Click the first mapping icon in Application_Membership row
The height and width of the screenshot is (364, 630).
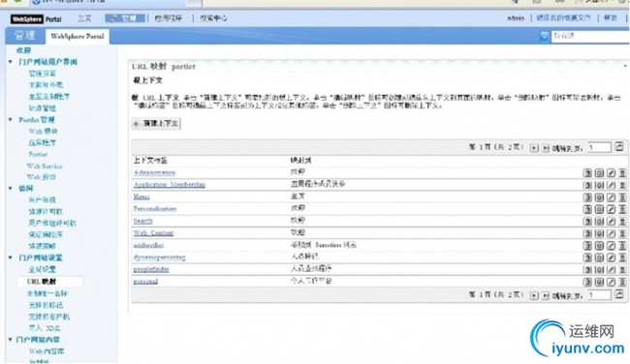[587, 185]
